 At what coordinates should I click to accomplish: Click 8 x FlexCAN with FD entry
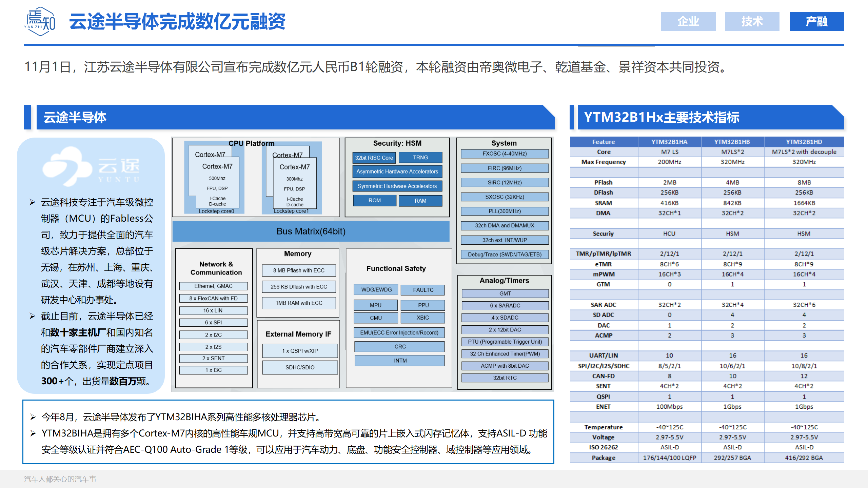[x=214, y=298]
